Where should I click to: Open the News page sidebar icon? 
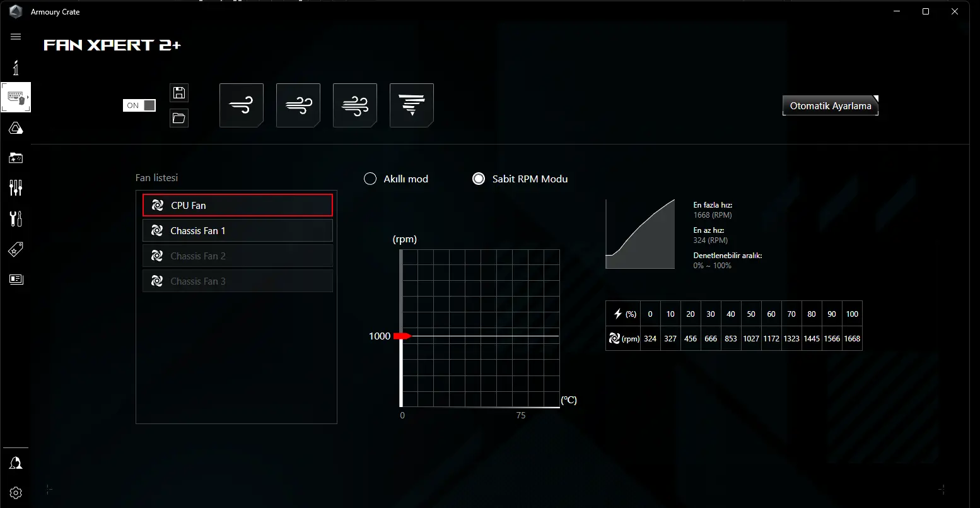click(16, 279)
